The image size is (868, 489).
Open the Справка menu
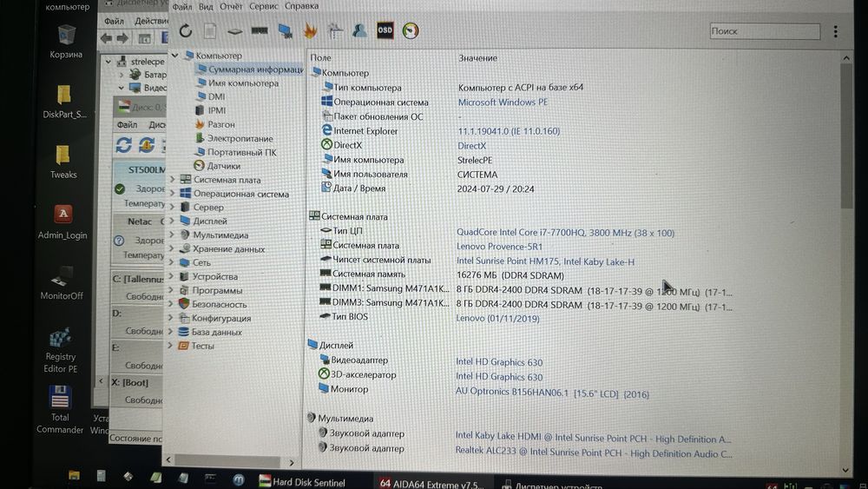[x=301, y=6]
